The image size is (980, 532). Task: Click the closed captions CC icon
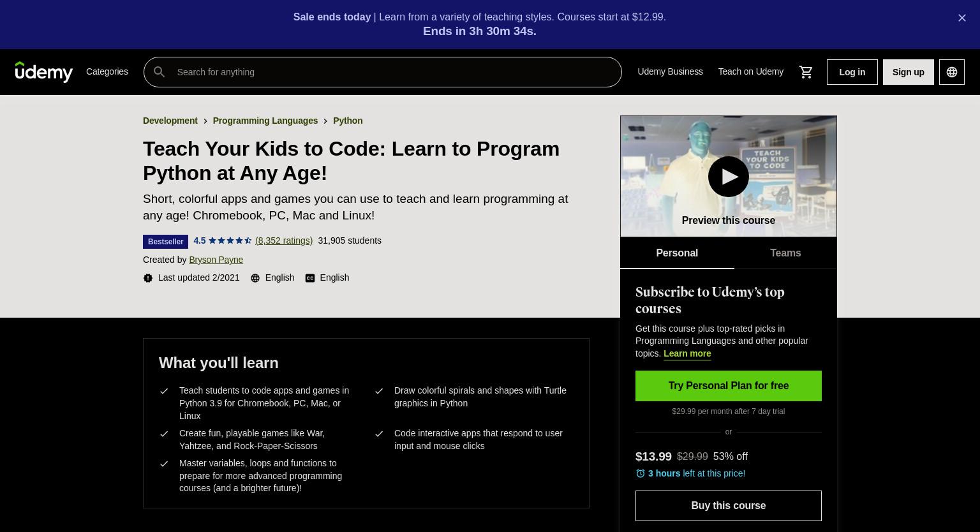(x=310, y=278)
